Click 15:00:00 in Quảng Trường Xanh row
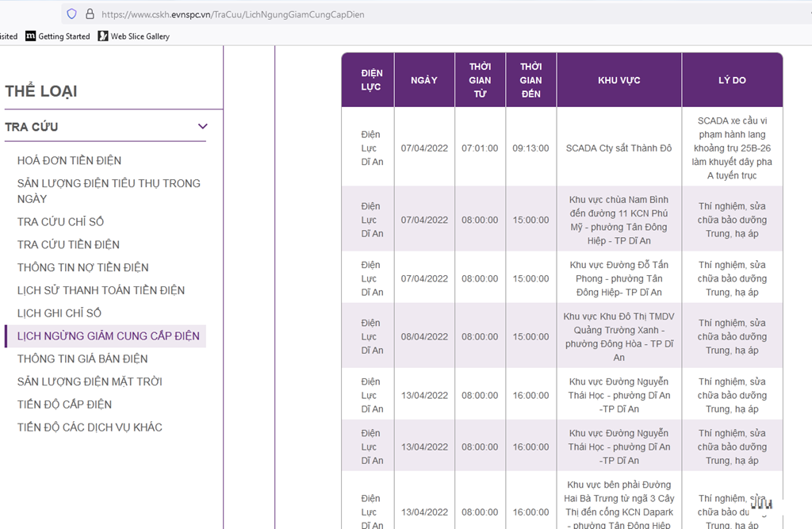 [530, 337]
